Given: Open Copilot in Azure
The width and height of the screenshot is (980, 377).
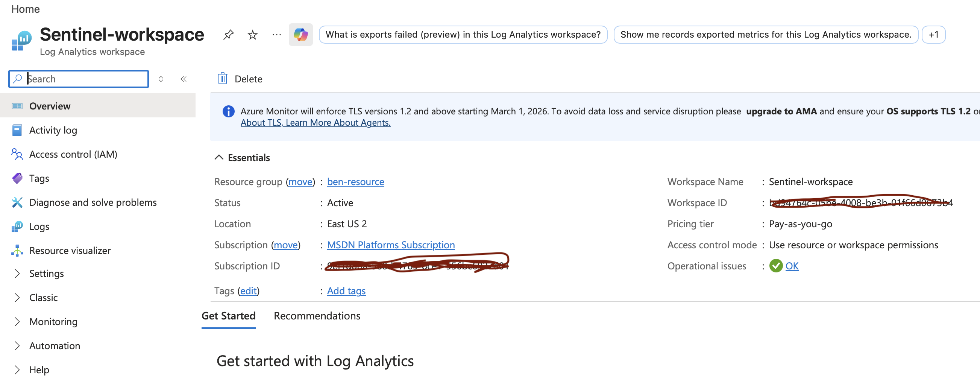Looking at the screenshot, I should (300, 34).
